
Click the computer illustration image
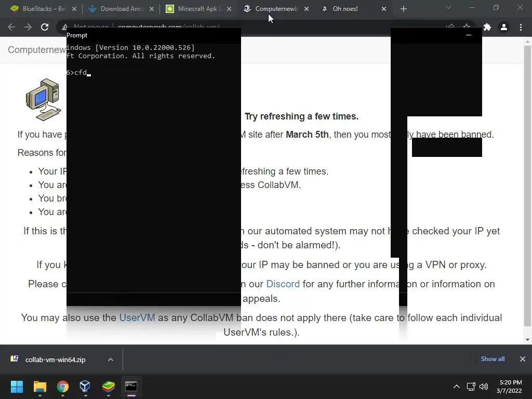tap(44, 100)
